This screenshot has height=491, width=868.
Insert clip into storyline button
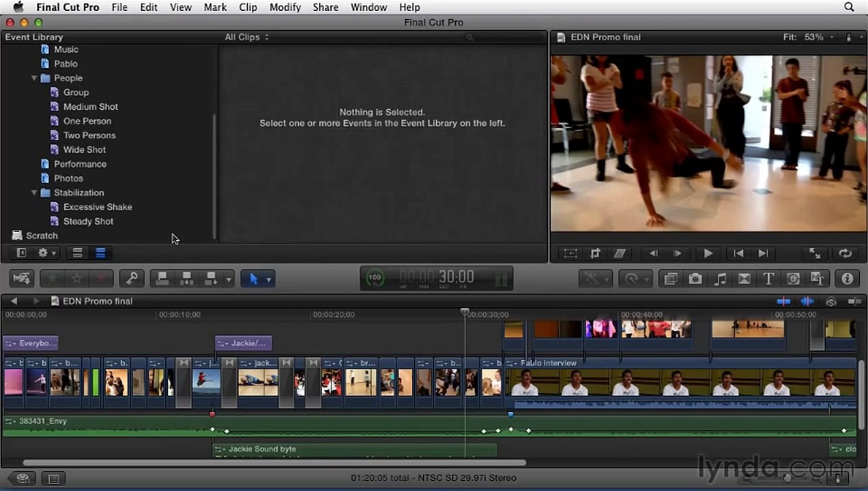pyautogui.click(x=186, y=278)
